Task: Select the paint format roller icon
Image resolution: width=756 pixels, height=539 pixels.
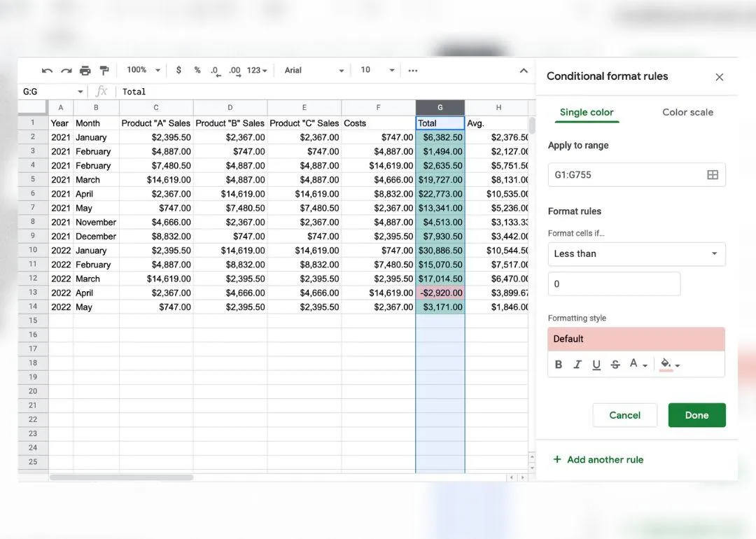Action: [104, 71]
